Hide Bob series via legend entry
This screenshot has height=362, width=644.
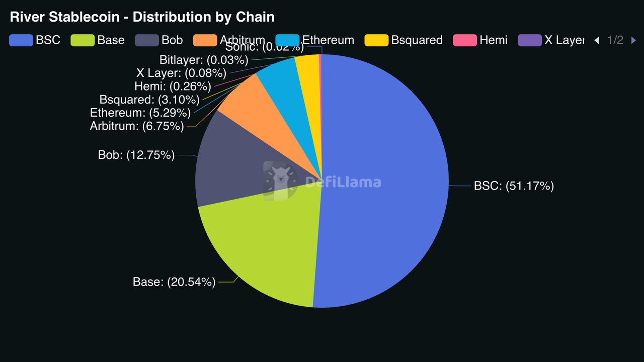(159, 40)
